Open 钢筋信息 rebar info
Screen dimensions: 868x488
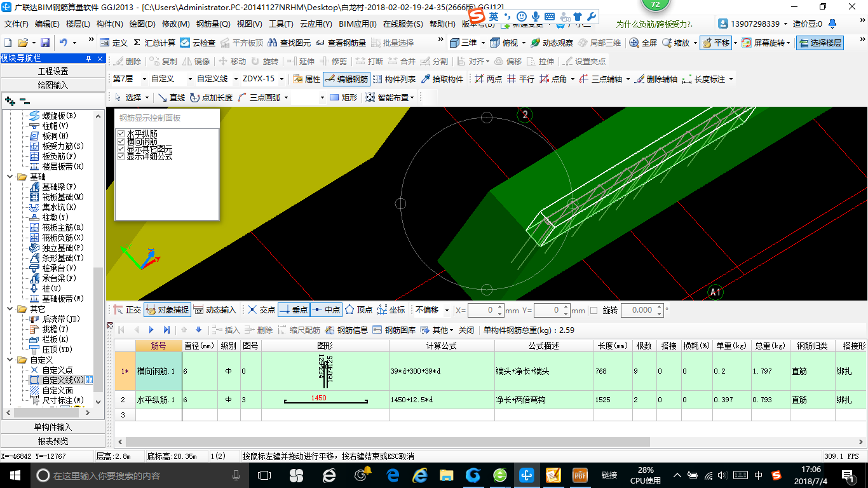(x=346, y=330)
